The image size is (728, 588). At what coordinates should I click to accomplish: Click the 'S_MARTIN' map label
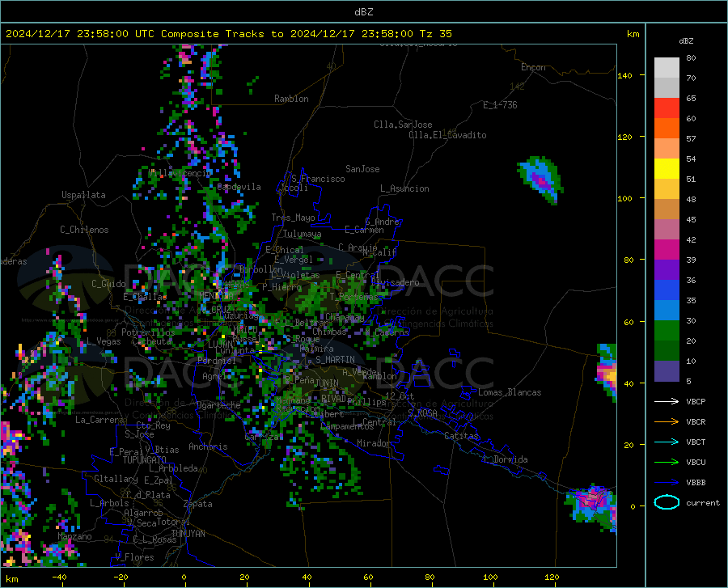[x=335, y=360]
